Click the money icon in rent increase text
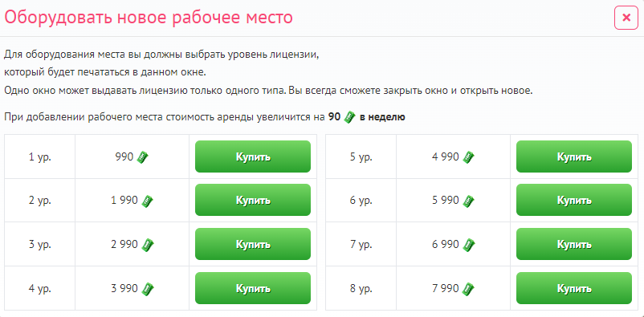 pos(349,117)
